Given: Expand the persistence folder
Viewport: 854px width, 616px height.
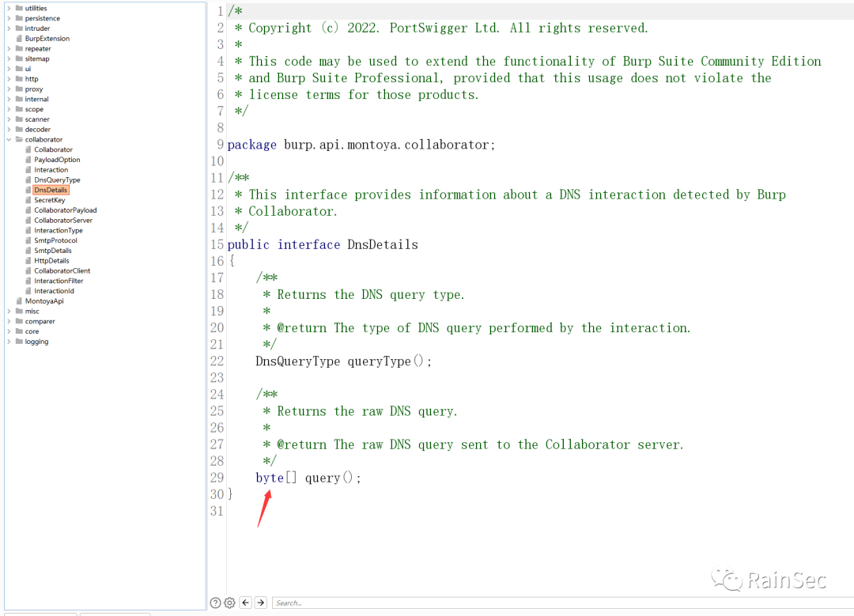Looking at the screenshot, I should pyautogui.click(x=9, y=18).
